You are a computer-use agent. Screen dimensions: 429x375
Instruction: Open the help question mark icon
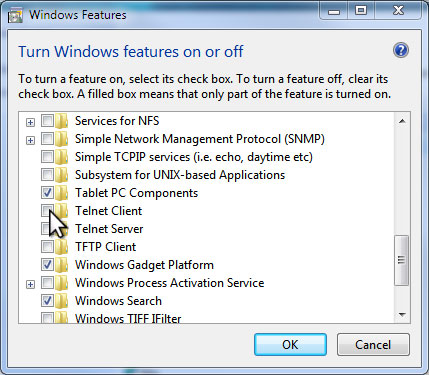pyautogui.click(x=401, y=51)
